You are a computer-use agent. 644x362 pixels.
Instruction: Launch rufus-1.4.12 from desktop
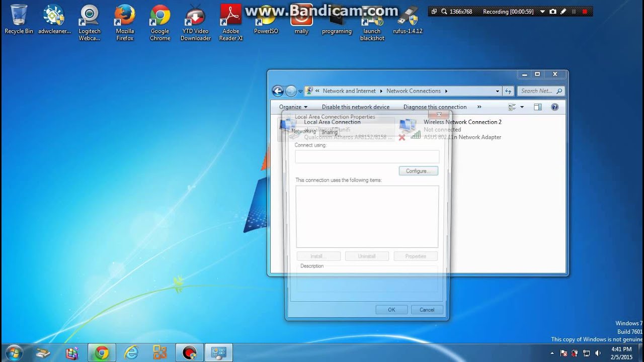click(x=408, y=20)
